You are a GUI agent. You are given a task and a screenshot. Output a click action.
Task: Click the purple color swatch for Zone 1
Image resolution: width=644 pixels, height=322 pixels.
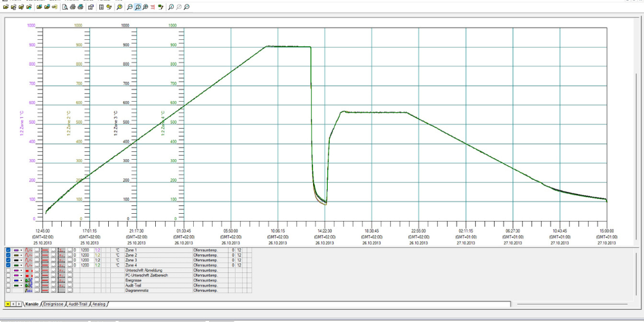pyautogui.click(x=15, y=250)
